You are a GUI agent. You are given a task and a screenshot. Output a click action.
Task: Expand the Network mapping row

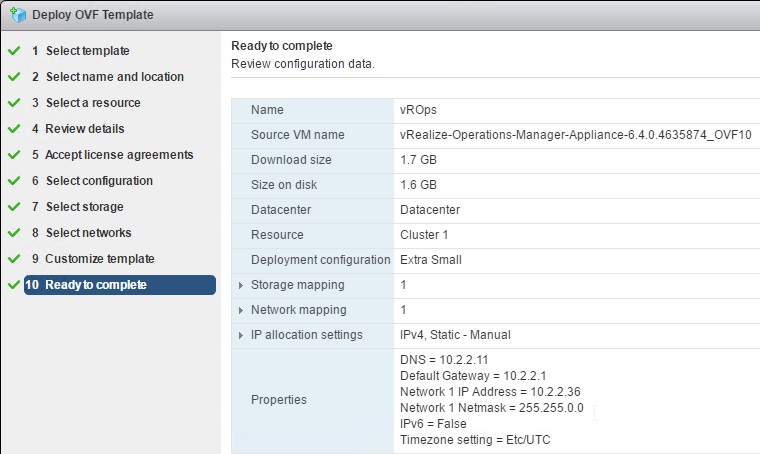(x=241, y=310)
